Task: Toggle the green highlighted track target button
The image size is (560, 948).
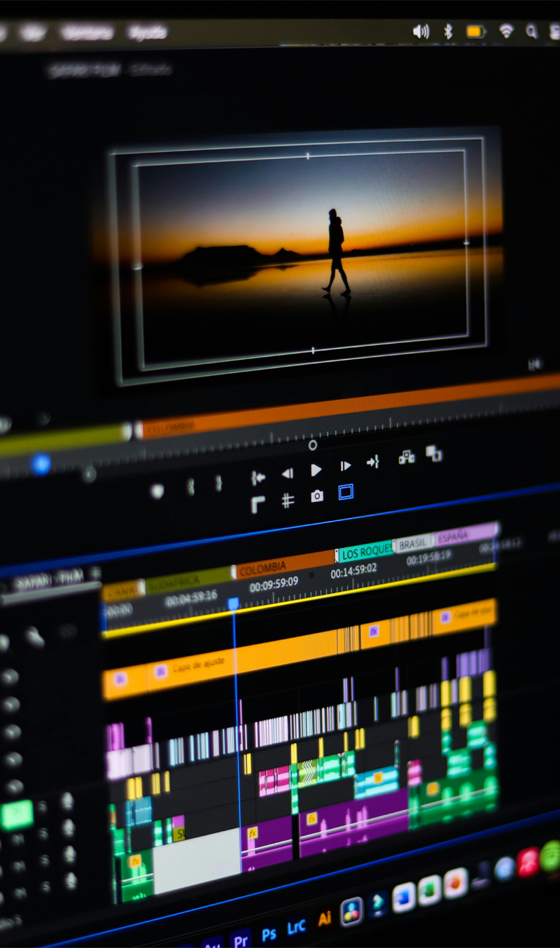Action: click(x=17, y=814)
